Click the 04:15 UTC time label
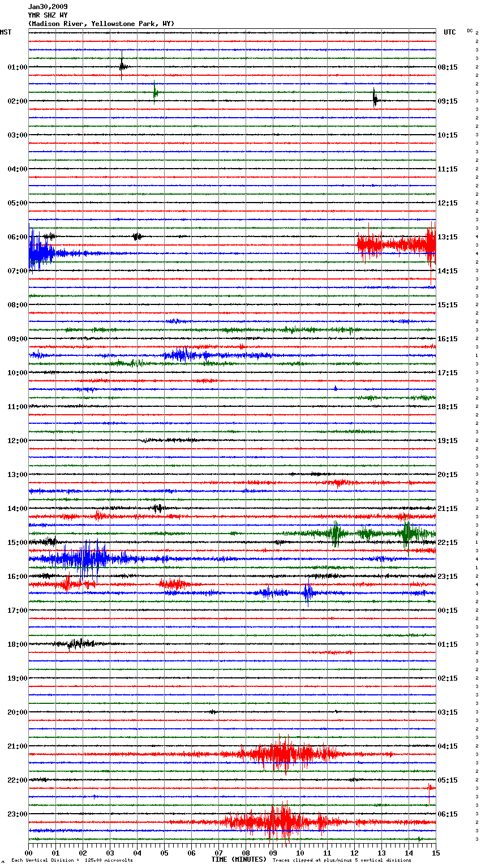 (448, 746)
